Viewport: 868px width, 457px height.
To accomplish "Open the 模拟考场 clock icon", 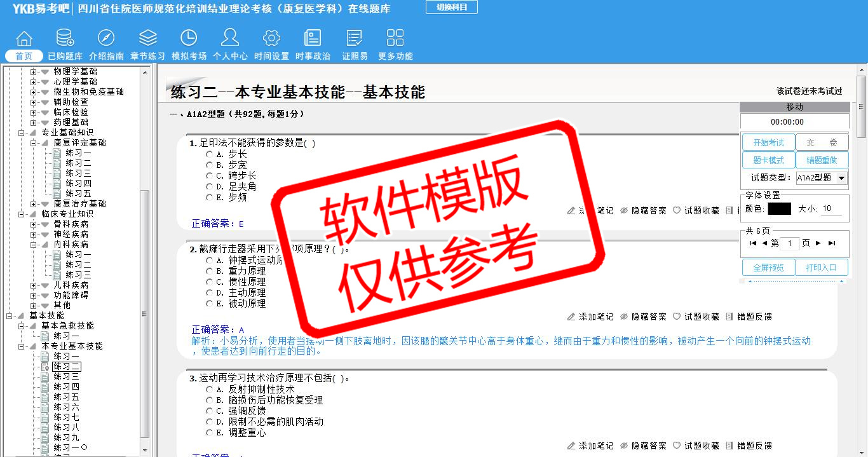I will coord(189,38).
